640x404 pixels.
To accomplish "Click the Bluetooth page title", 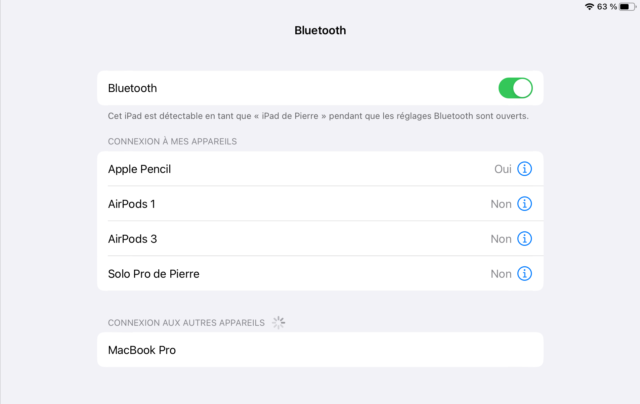I will (x=320, y=30).
